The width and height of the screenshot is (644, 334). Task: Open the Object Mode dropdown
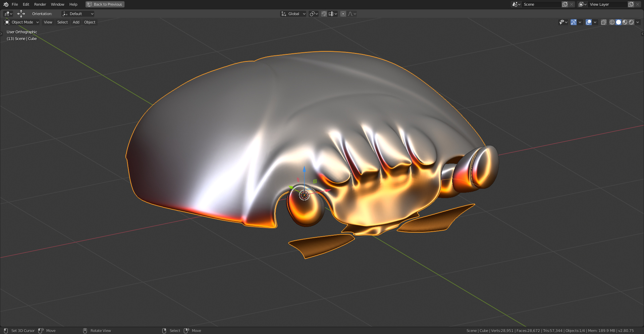click(x=22, y=22)
